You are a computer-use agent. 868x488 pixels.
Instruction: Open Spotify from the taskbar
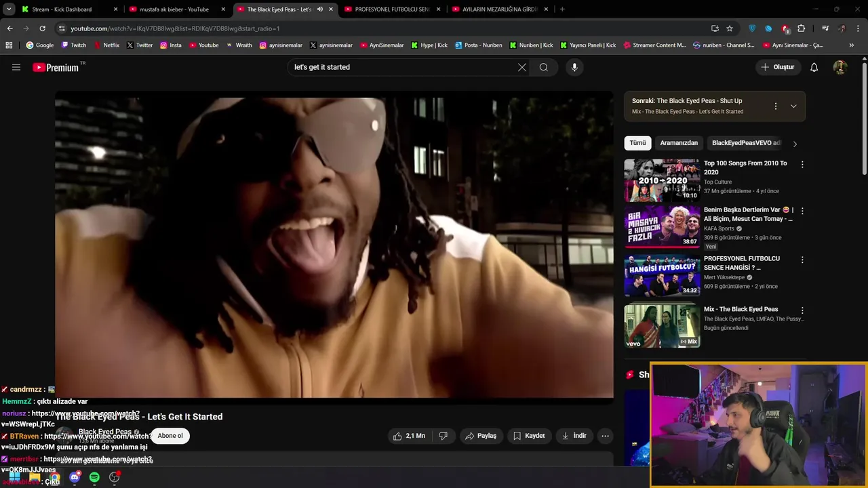click(x=94, y=478)
